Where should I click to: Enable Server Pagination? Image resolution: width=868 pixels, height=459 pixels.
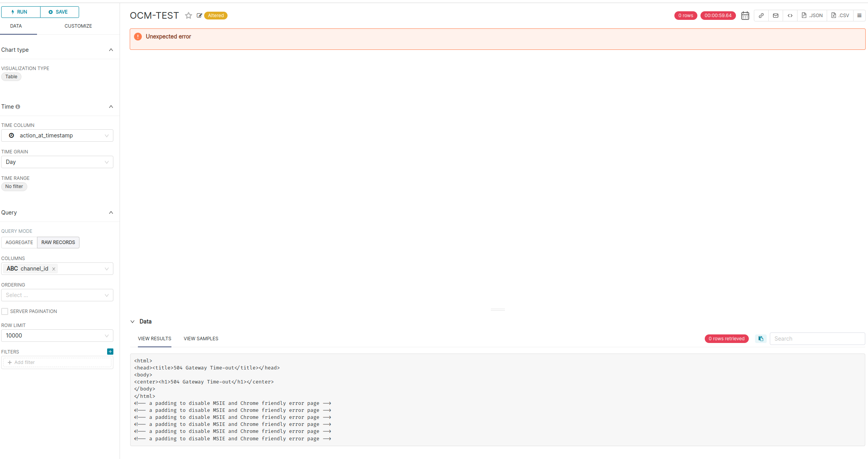(x=4, y=311)
